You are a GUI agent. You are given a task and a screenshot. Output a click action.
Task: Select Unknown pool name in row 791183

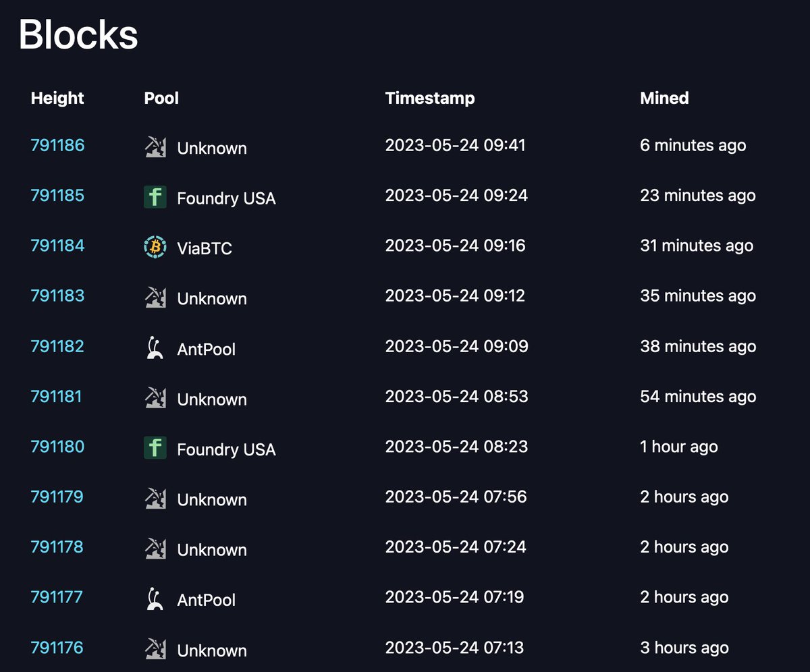(x=212, y=299)
